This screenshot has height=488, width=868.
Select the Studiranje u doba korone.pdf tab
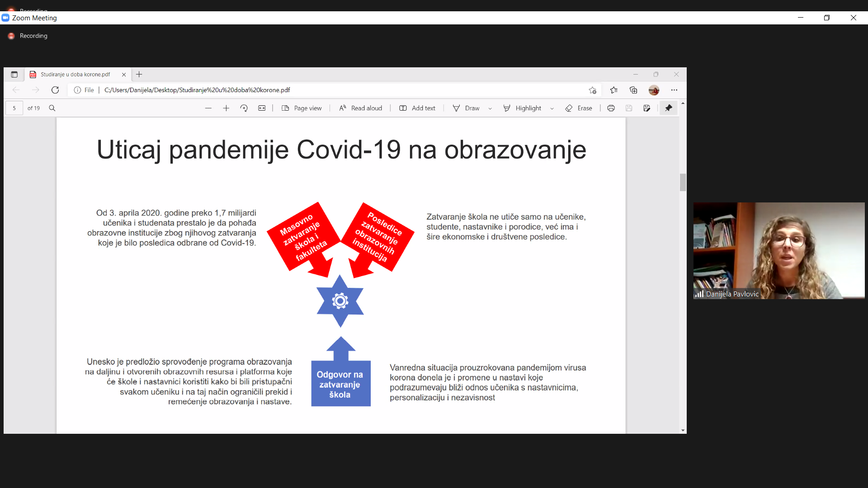pos(78,75)
